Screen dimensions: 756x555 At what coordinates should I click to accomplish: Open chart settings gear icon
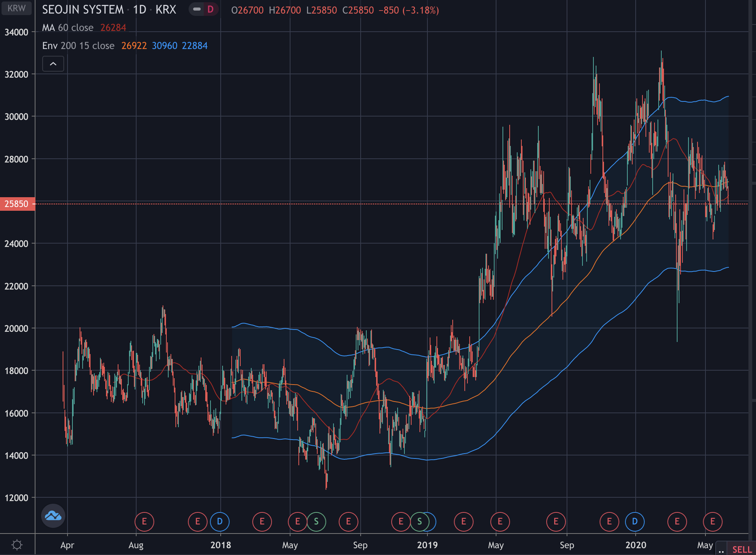coord(17,545)
